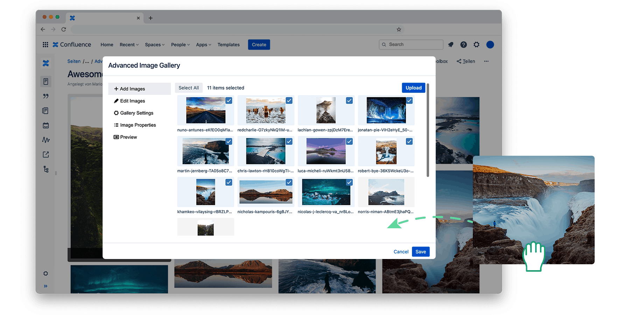Expand the Apps dropdown menu
The image size is (644, 315).
pos(203,45)
